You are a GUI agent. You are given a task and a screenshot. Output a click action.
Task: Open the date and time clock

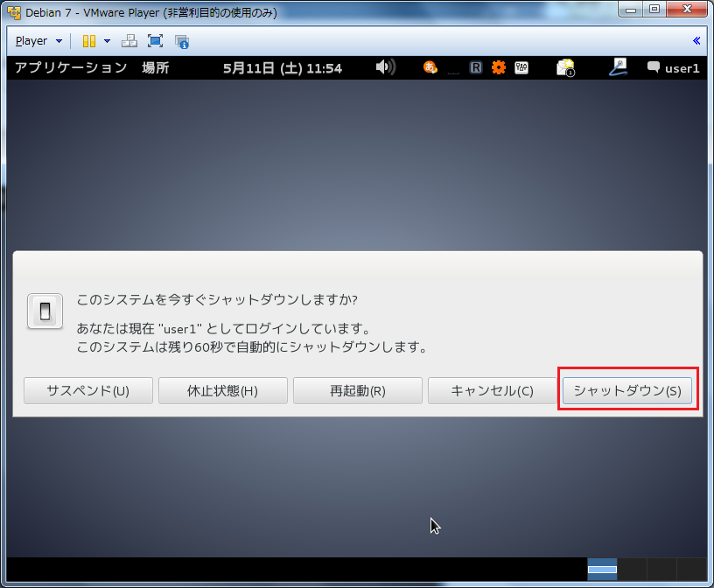point(282,68)
